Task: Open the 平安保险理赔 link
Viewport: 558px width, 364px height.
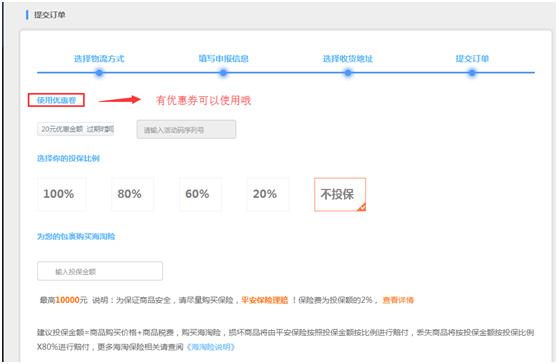Action: pos(264,300)
